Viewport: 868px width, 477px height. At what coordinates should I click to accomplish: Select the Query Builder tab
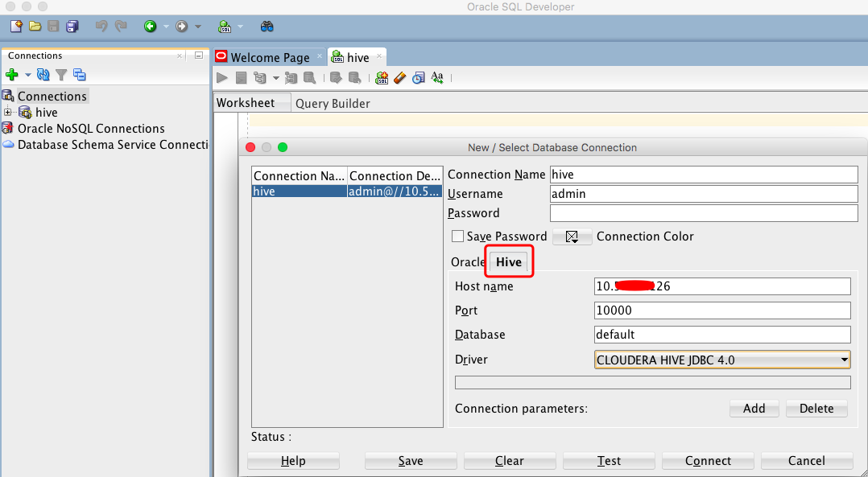click(333, 103)
